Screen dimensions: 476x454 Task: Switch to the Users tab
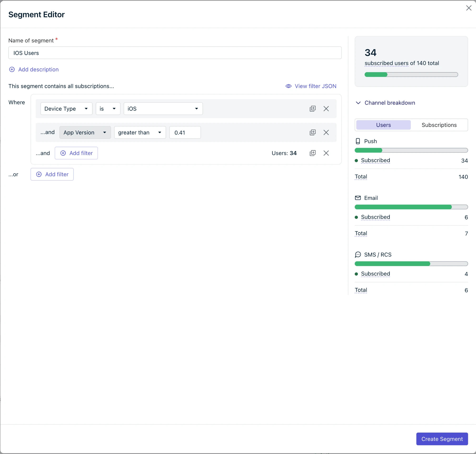383,125
